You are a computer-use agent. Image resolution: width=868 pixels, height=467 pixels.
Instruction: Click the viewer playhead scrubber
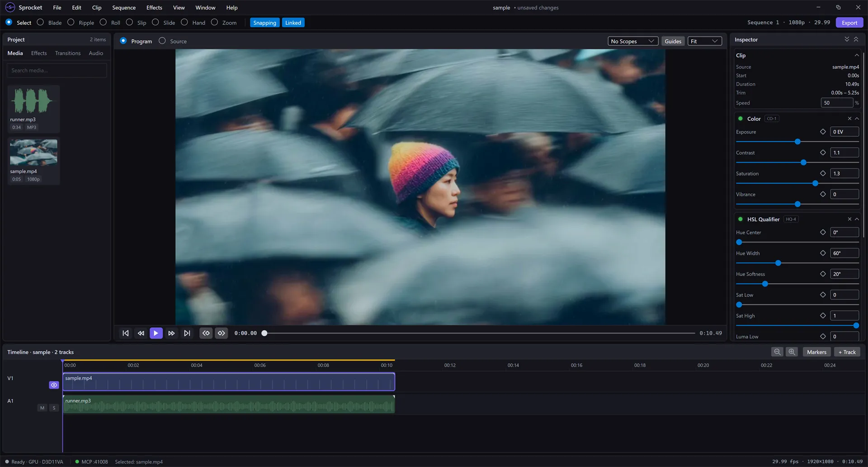(x=264, y=333)
